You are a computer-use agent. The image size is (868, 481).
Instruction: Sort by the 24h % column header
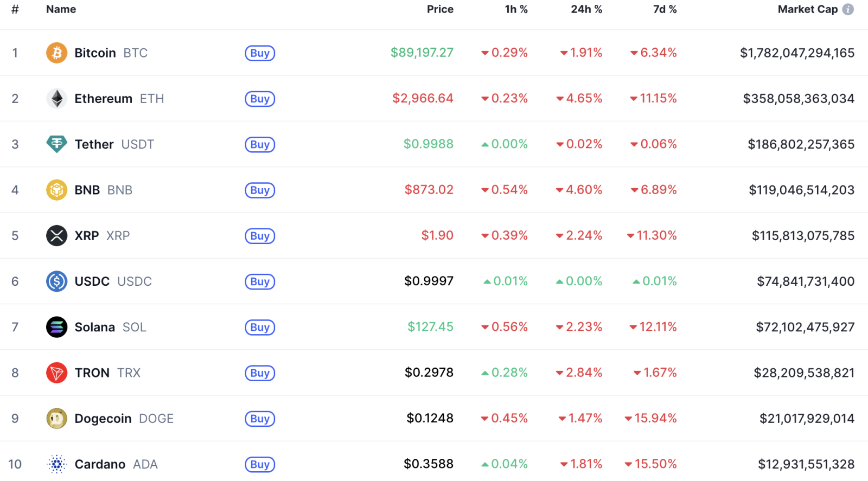point(586,9)
